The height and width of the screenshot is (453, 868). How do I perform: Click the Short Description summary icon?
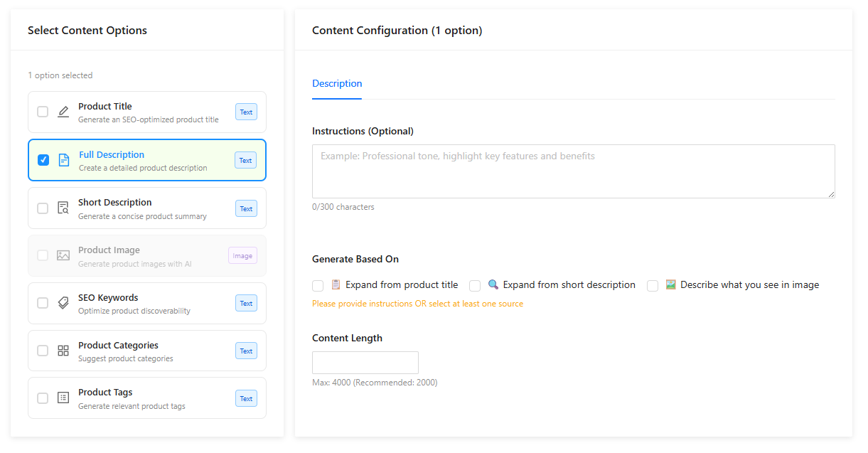click(x=63, y=208)
